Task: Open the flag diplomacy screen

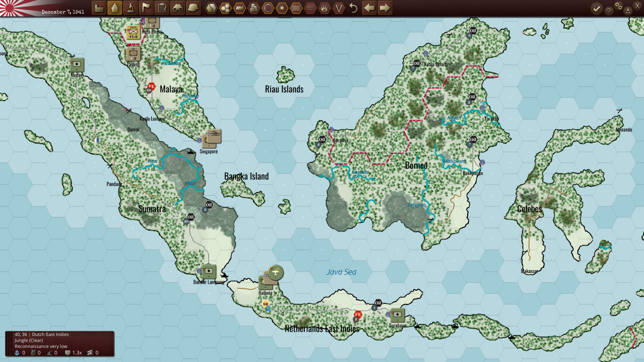Action: 146,8
